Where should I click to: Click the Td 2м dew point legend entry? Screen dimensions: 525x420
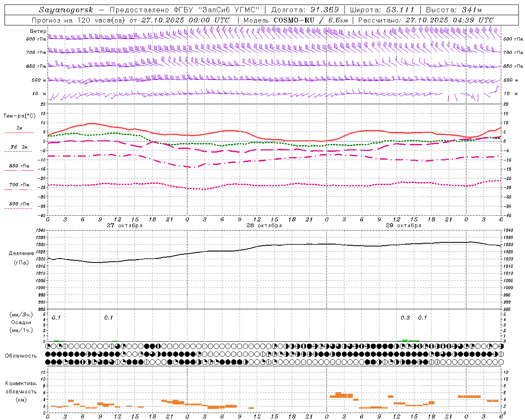pyautogui.click(x=19, y=147)
